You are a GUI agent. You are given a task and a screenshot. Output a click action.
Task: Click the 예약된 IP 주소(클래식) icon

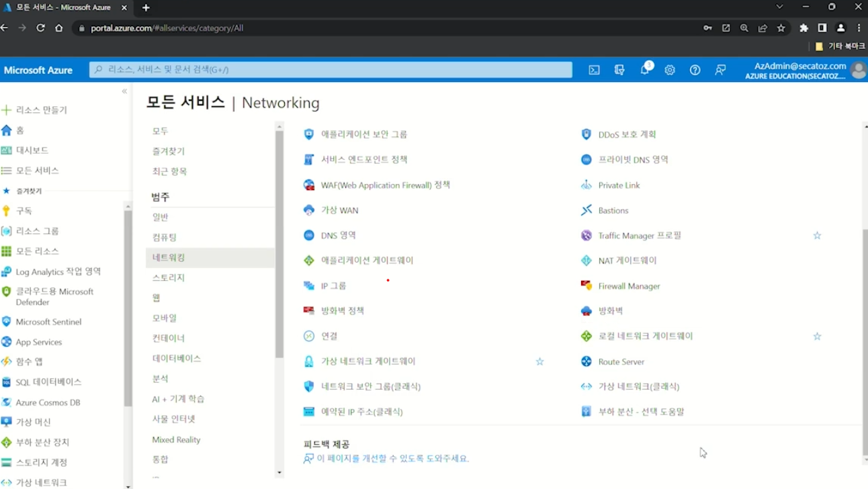pos(309,412)
